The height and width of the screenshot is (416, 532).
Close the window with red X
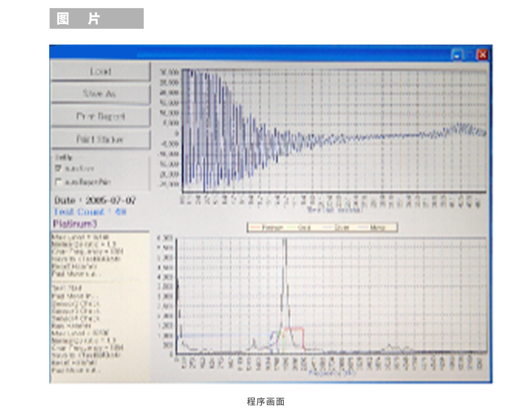(482, 55)
